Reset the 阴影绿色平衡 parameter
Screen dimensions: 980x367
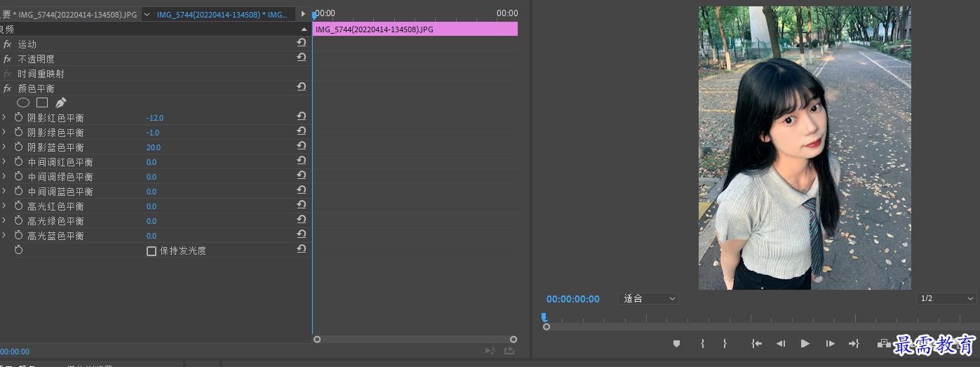pyautogui.click(x=301, y=131)
